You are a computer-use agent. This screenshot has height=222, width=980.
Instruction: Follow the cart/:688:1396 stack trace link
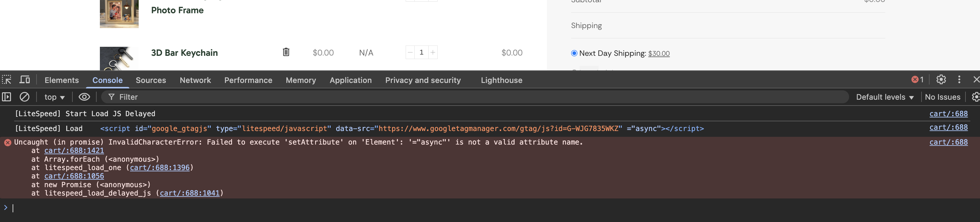tap(159, 167)
